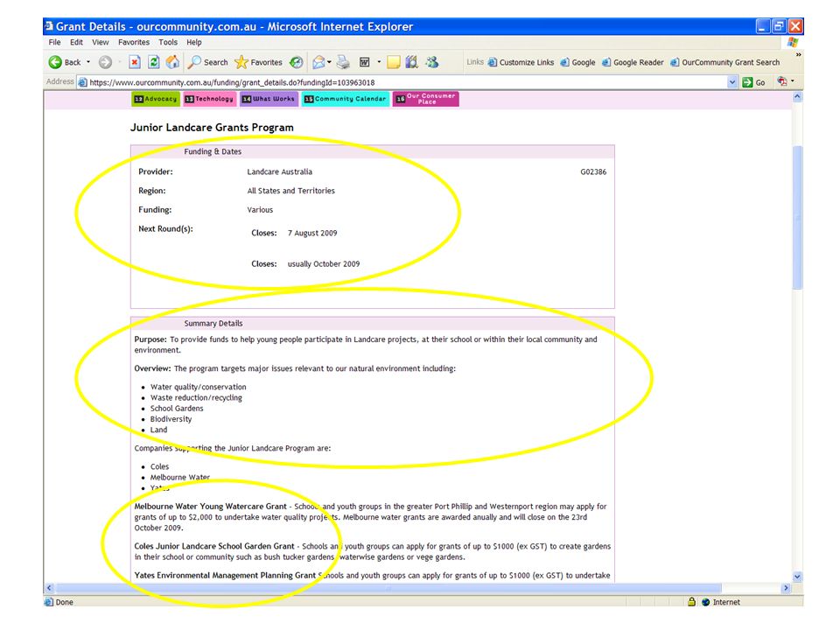Select the Technology tab
This screenshot has height=630, width=840.
pos(209,99)
